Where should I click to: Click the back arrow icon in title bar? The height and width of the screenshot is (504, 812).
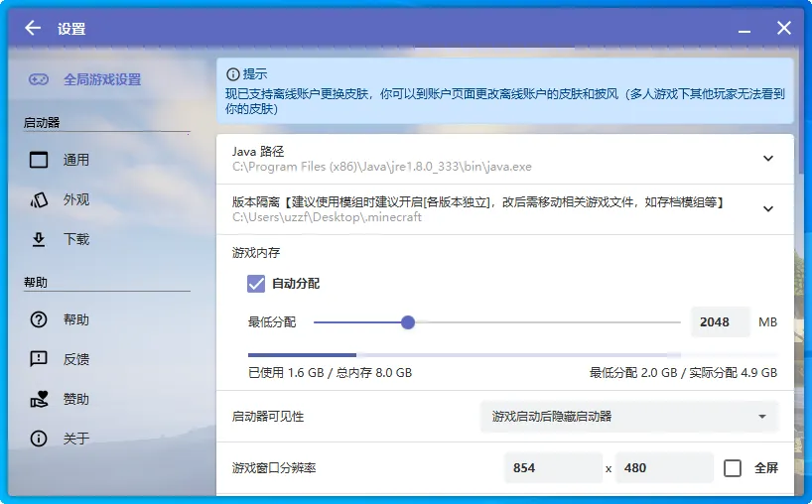(x=33, y=28)
